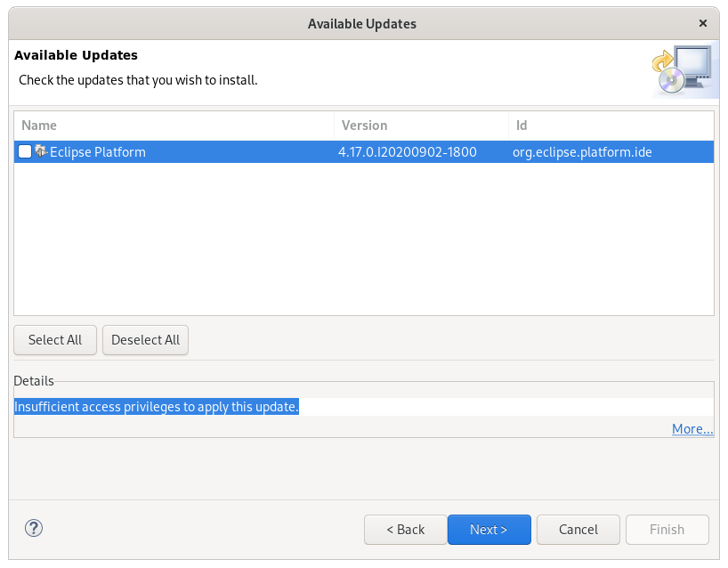Click version 4.17.0.I20200902-1800 cell
This screenshot has height=568, width=728.
(408, 152)
